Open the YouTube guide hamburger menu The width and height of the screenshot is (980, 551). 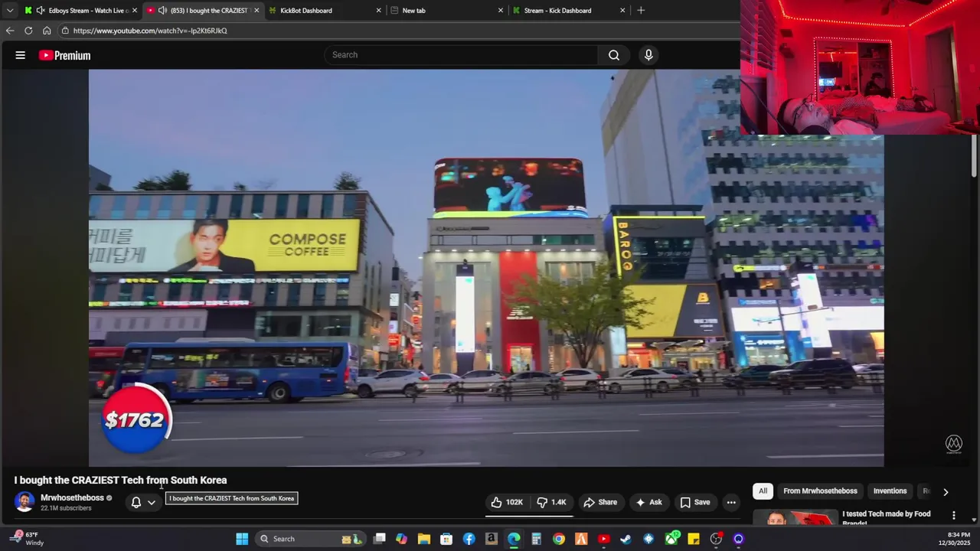(x=21, y=55)
